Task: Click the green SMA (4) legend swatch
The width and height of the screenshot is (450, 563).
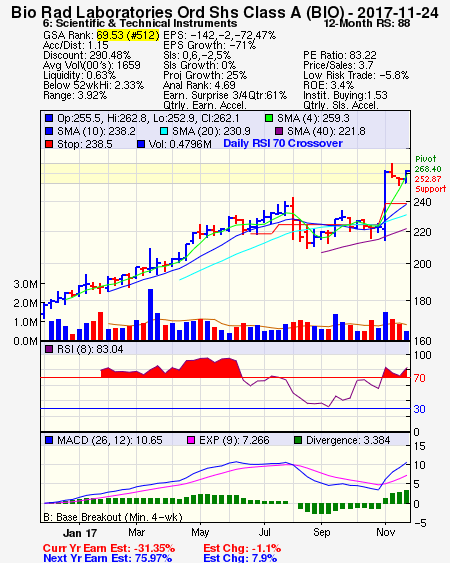Action: [269, 118]
